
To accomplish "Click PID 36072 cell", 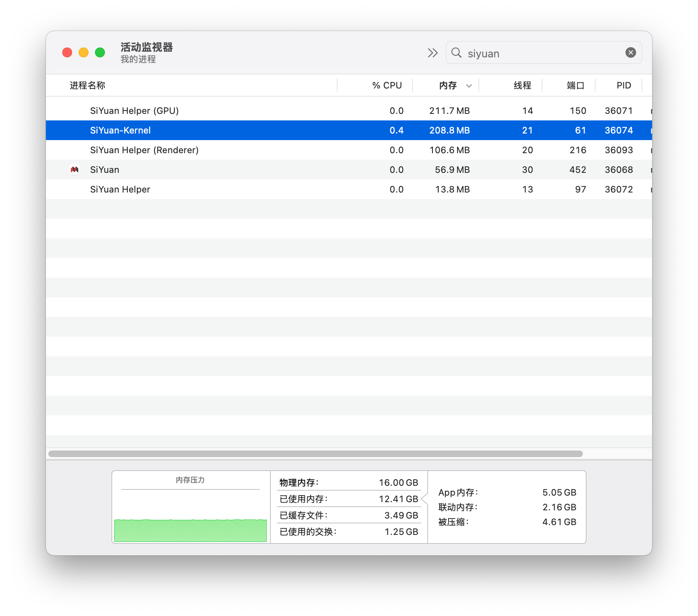I will click(x=619, y=189).
